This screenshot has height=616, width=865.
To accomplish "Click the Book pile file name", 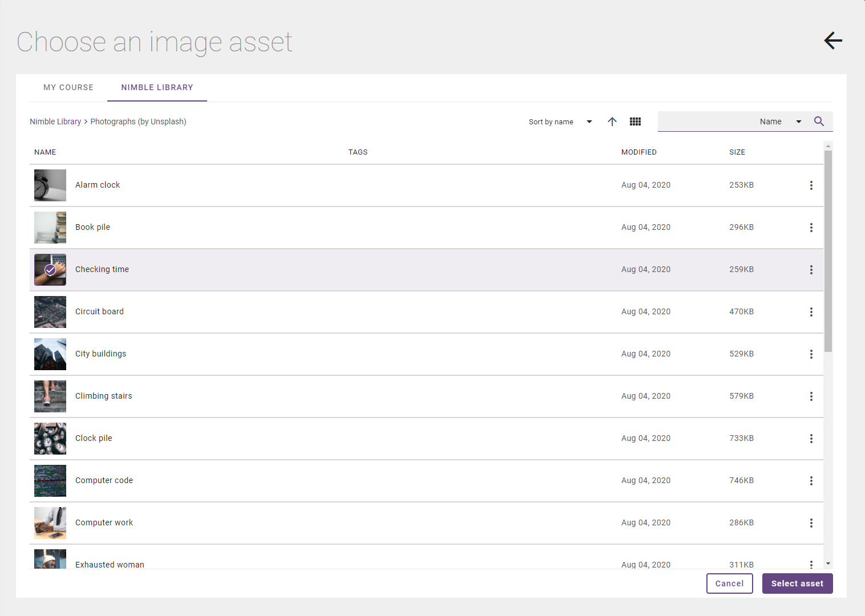I will click(92, 227).
